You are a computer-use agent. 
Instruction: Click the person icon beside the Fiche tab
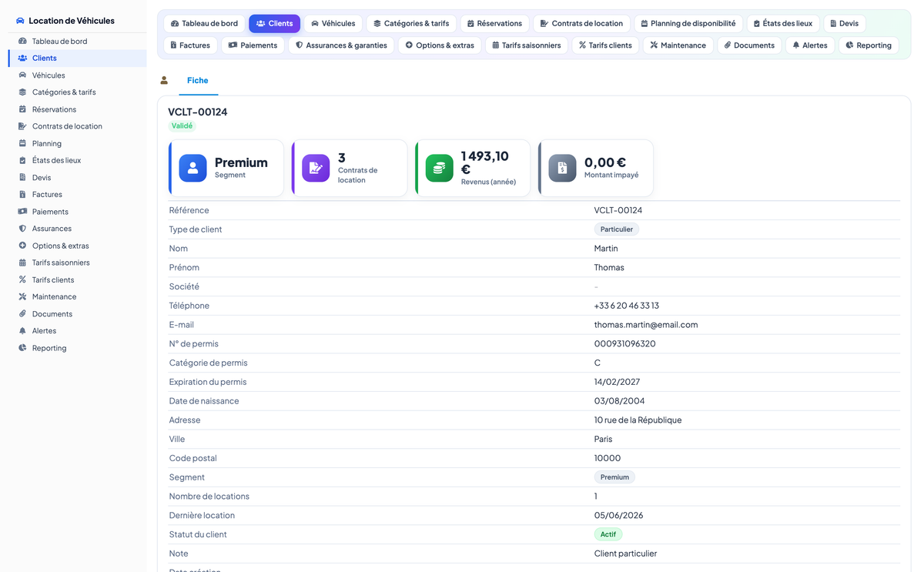[164, 80]
